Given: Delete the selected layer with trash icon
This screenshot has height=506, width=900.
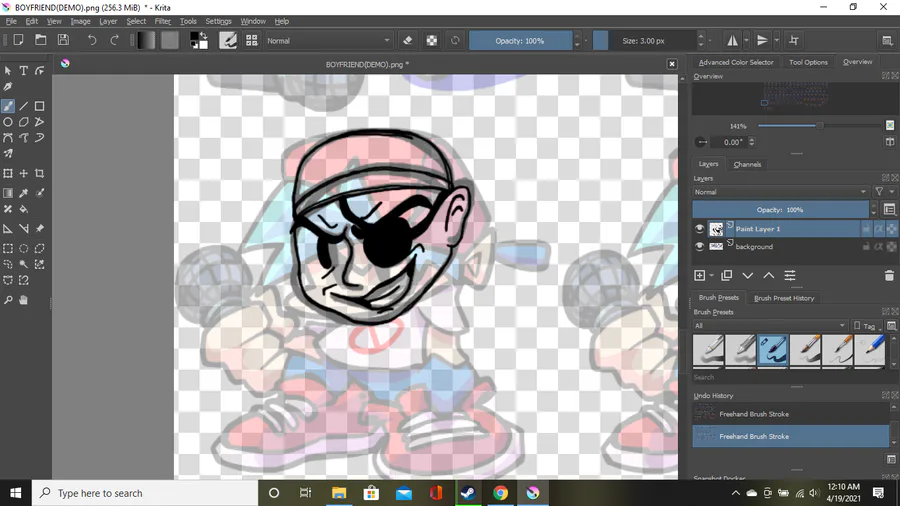Looking at the screenshot, I should (x=889, y=276).
